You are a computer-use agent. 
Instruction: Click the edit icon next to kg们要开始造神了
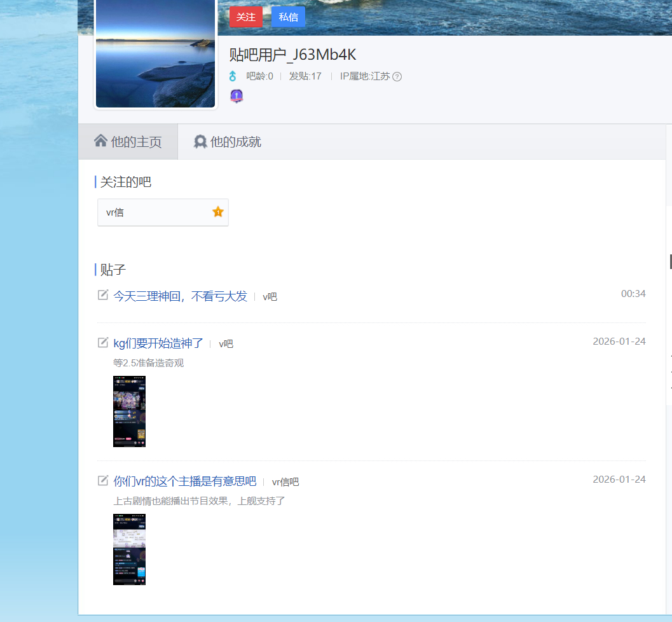click(x=103, y=343)
